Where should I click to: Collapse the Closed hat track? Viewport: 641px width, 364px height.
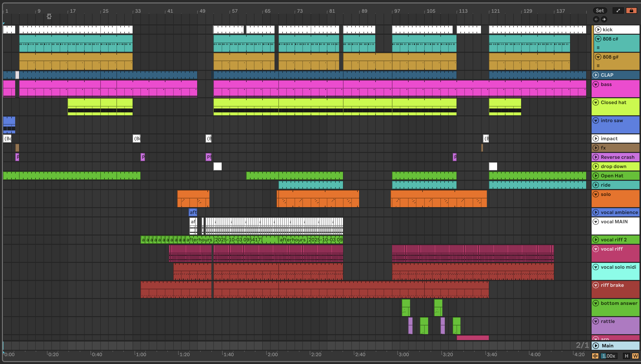point(596,103)
